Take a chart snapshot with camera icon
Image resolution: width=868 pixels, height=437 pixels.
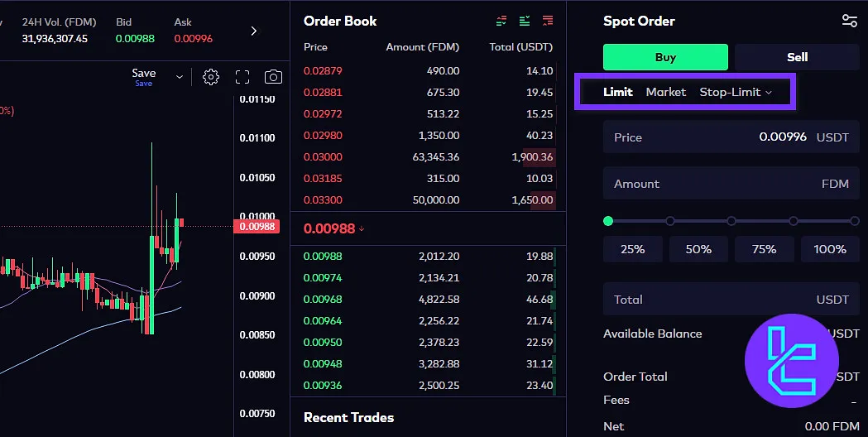click(x=273, y=77)
